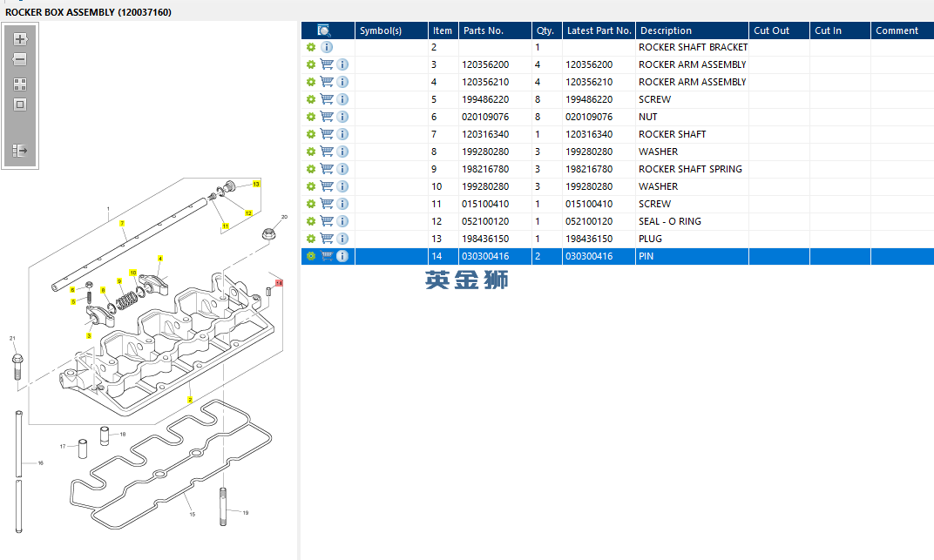
Task: Click green gear icon for NUT row
Action: (x=311, y=117)
